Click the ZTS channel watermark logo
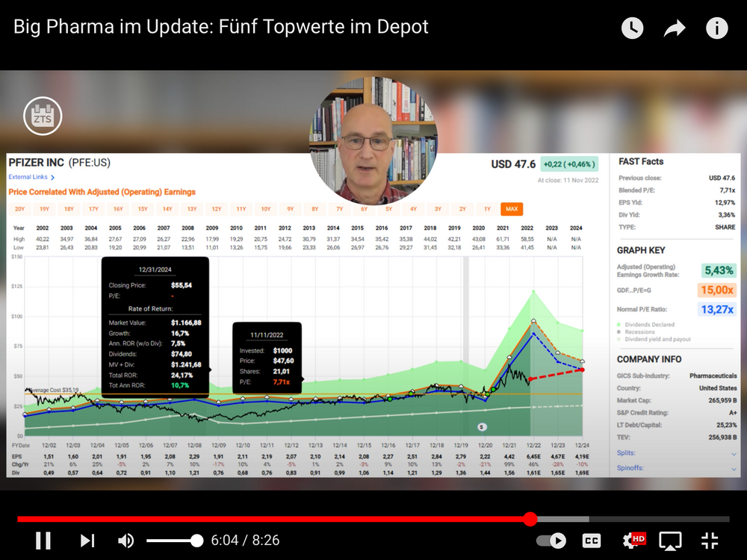Image resolution: width=747 pixels, height=560 pixels. [x=43, y=116]
